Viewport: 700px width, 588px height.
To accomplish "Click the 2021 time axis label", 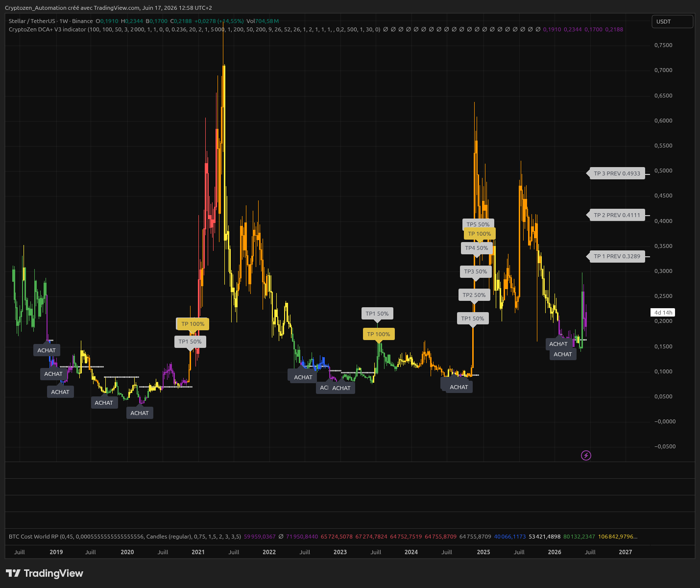I will click(x=198, y=552).
